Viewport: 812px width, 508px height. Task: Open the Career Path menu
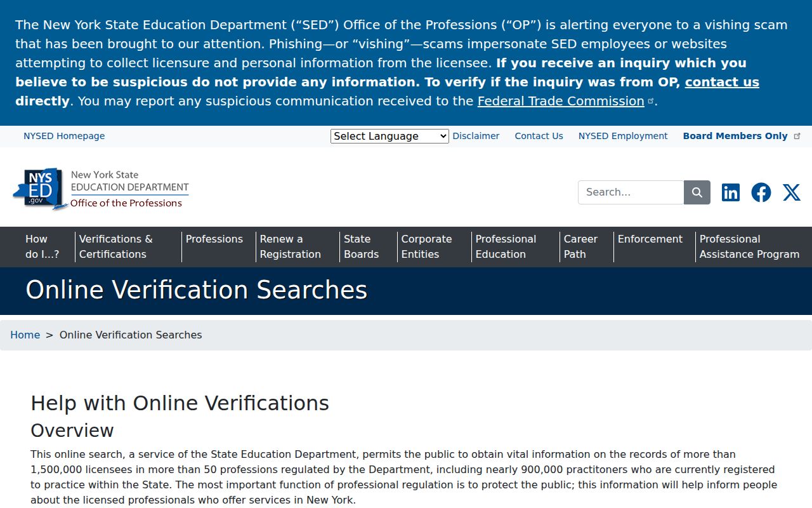click(580, 246)
